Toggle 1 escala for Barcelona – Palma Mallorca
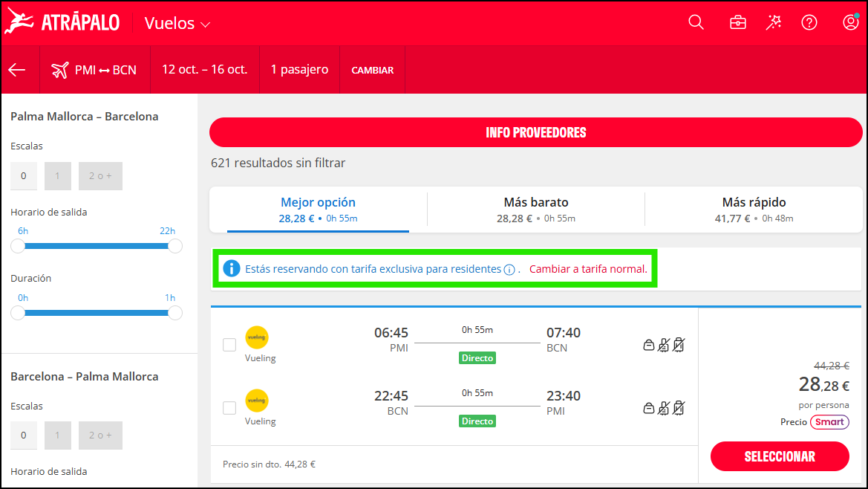Image resolution: width=868 pixels, height=489 pixels. click(x=58, y=435)
